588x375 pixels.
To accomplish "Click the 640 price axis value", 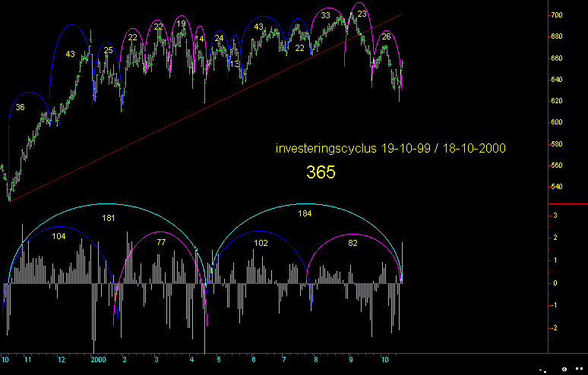I will click(557, 80).
